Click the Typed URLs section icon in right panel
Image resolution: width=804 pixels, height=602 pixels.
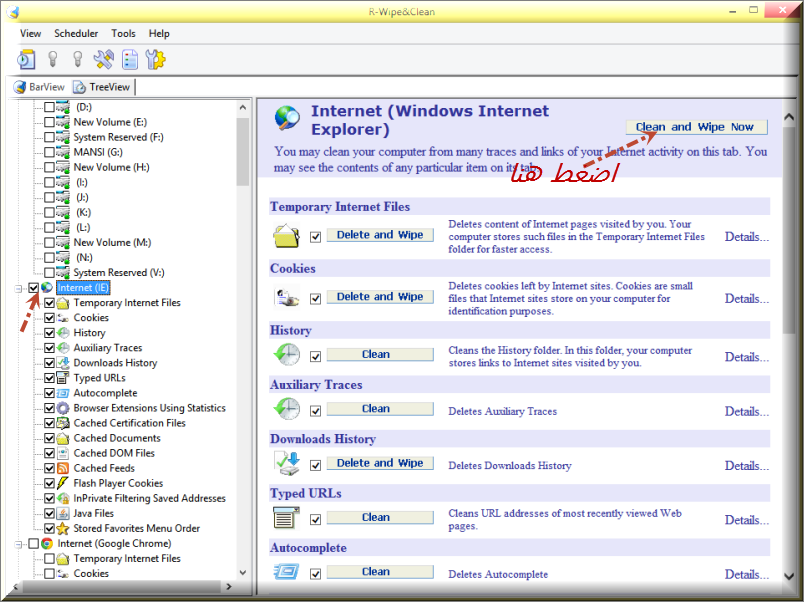(286, 518)
